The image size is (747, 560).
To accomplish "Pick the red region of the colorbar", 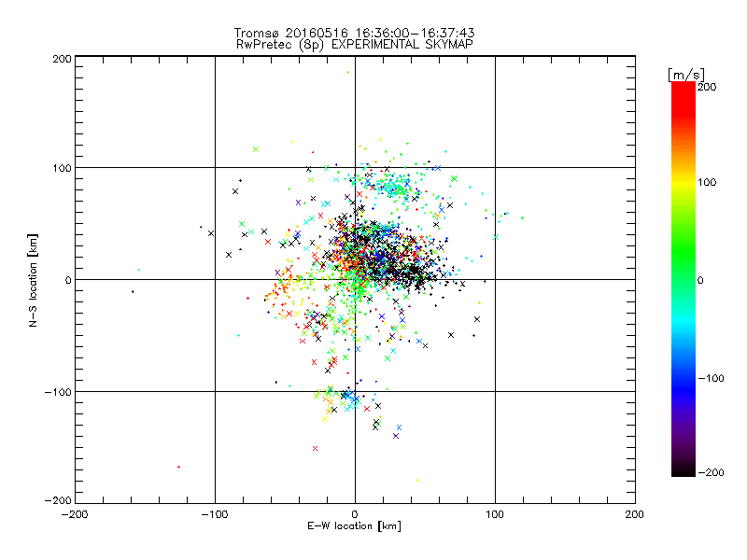I will pos(684,98).
